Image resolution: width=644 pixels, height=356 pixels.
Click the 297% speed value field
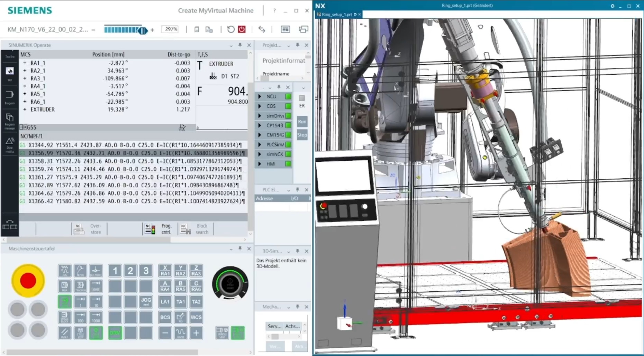pyautogui.click(x=170, y=29)
